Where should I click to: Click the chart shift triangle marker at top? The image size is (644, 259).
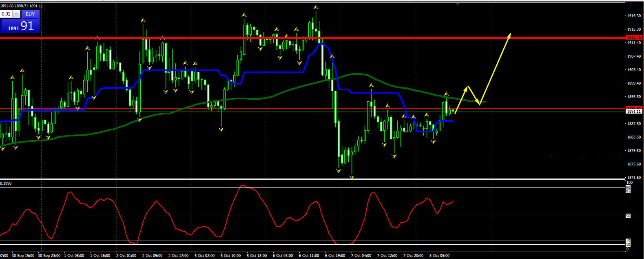pos(458,3)
